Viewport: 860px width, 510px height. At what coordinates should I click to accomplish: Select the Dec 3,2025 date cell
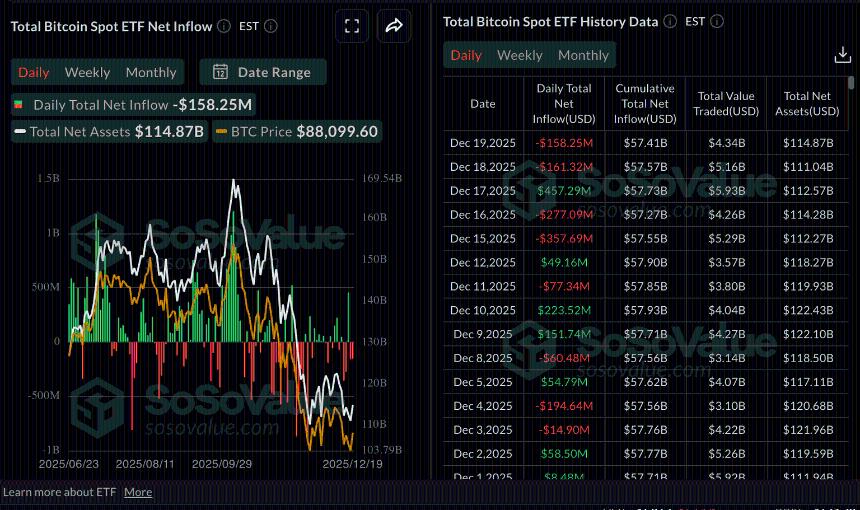click(x=483, y=430)
